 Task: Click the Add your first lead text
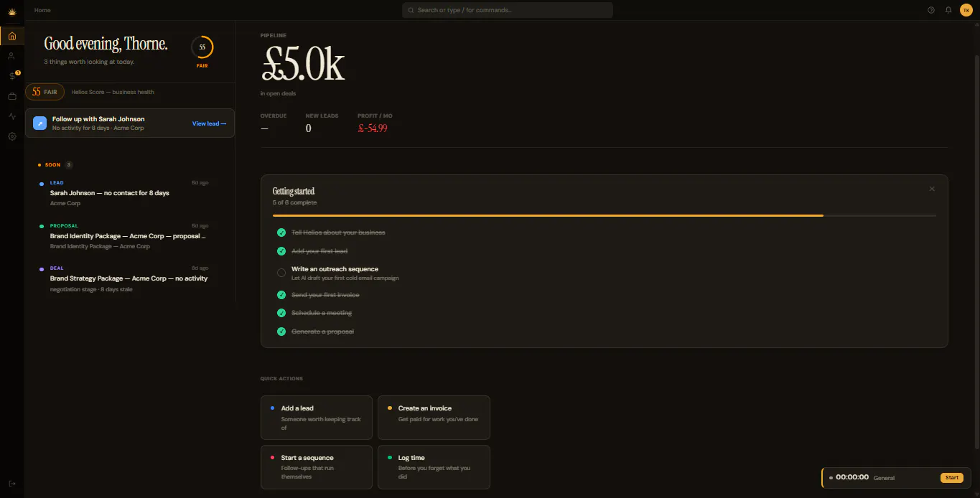[x=319, y=251]
